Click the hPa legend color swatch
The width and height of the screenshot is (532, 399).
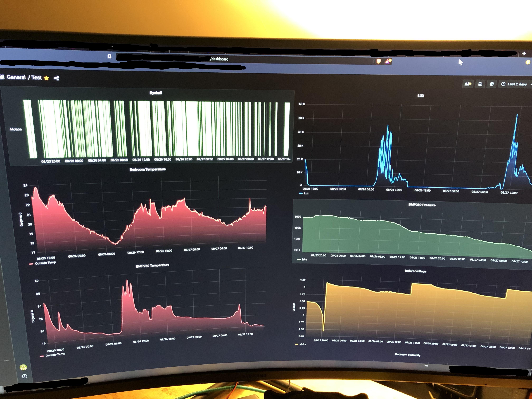299,260
